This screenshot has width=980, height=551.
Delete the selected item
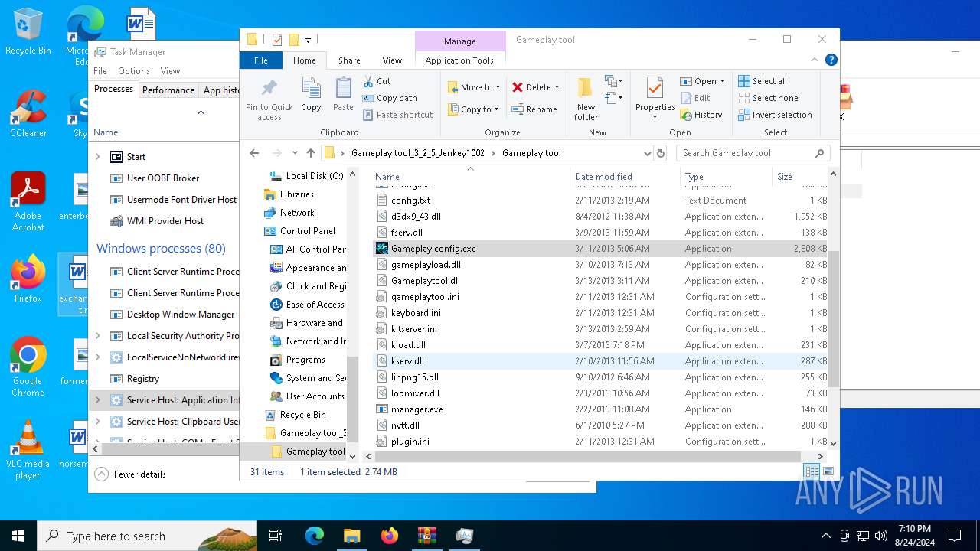(x=531, y=87)
